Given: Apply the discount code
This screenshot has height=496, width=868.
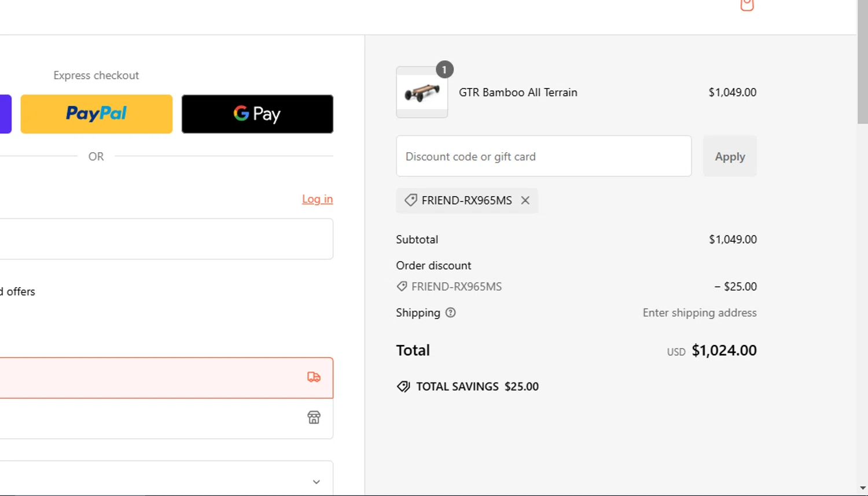Looking at the screenshot, I should click(x=730, y=156).
